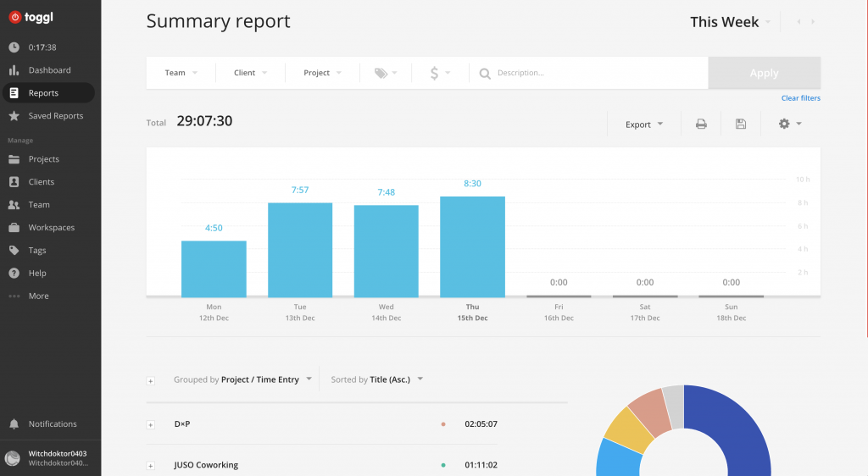
Task: Click the D×P project name
Action: click(x=182, y=424)
